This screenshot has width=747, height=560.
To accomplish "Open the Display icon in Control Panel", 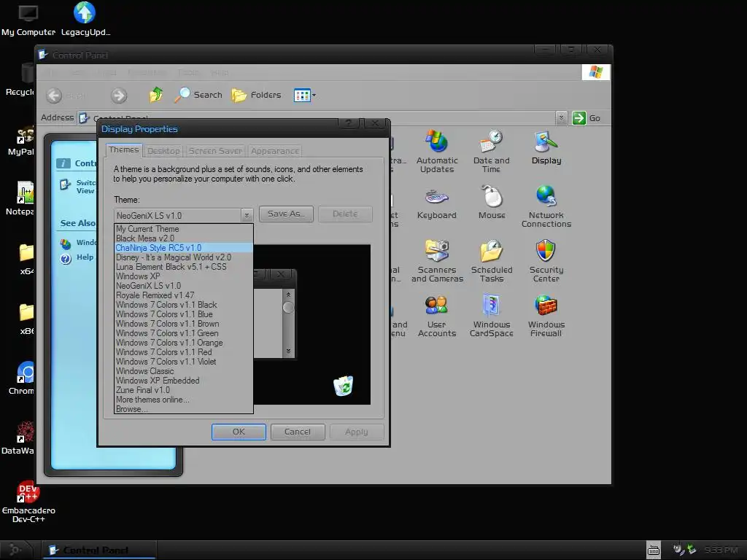I will tap(546, 147).
